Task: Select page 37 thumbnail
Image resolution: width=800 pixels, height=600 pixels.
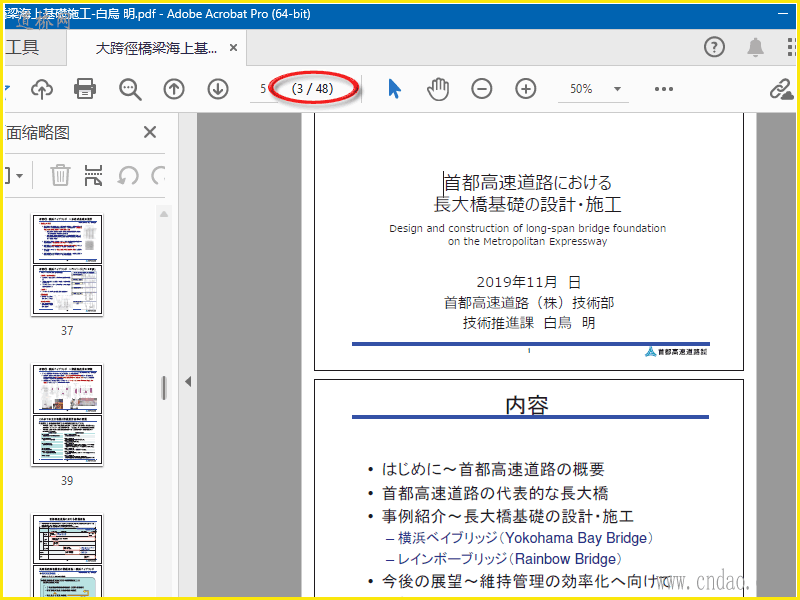Action: click(x=67, y=264)
